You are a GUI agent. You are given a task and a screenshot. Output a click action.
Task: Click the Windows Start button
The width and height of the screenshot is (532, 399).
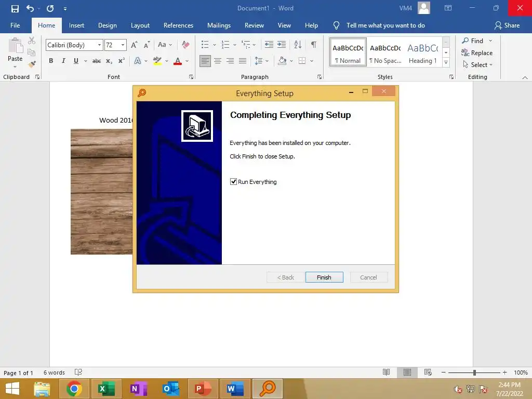coord(12,389)
